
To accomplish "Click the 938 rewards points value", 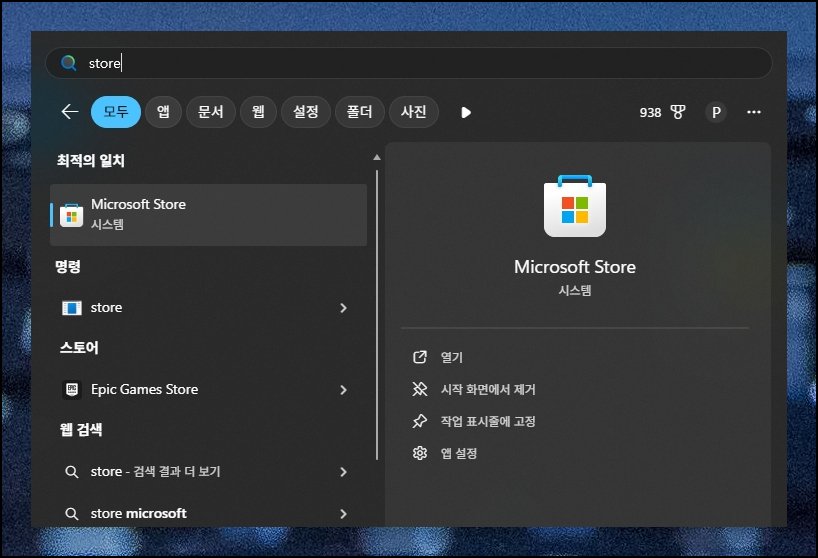I will [650, 113].
